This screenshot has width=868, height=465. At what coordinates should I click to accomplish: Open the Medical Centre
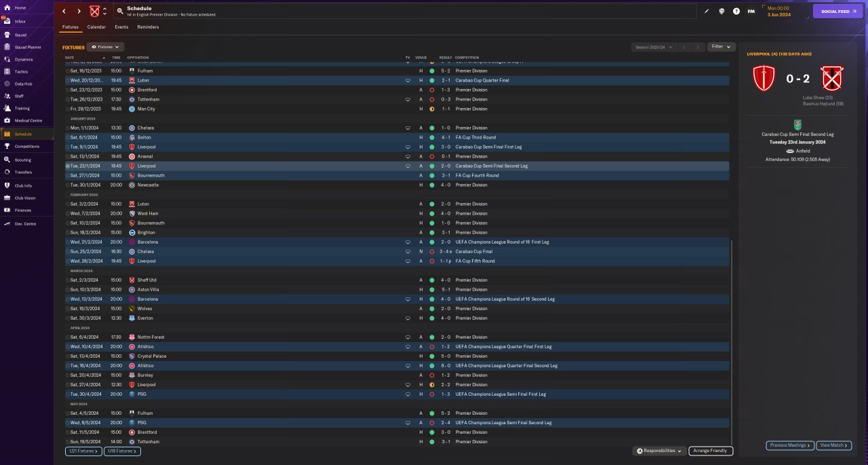26,120
